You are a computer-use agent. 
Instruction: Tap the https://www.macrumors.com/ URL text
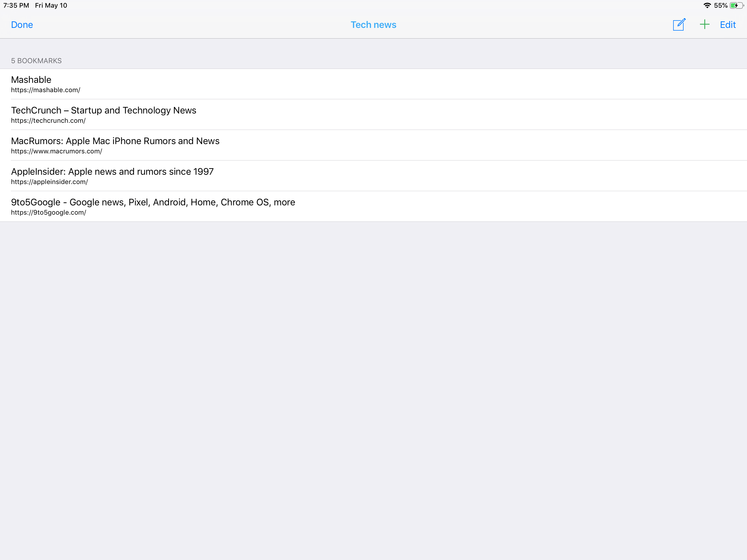point(56,151)
